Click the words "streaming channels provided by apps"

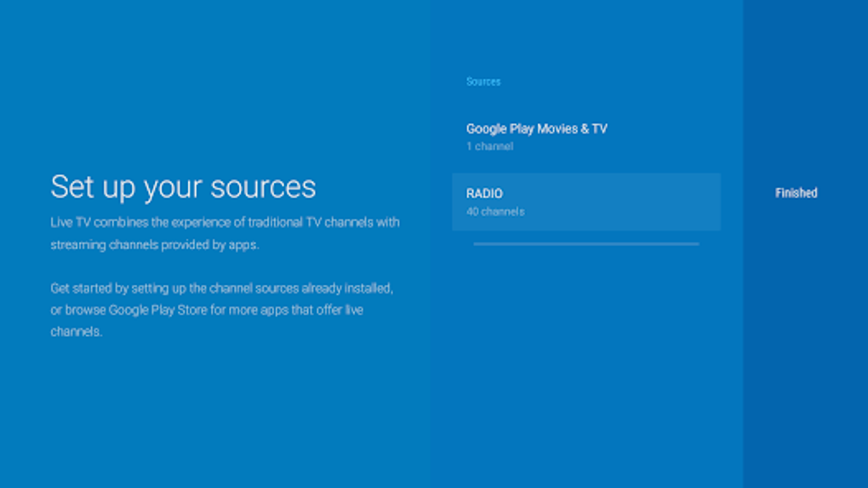[154, 245]
